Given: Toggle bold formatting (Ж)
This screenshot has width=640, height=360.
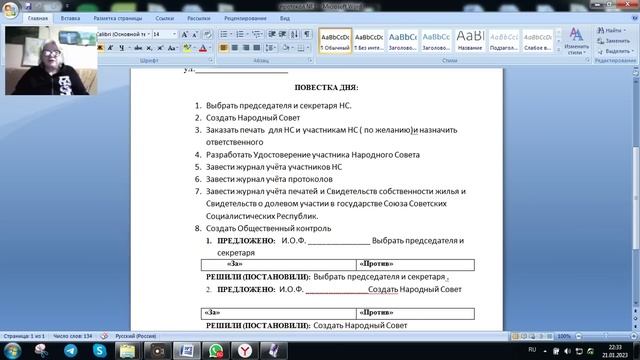Looking at the screenshot, I should coord(100,48).
